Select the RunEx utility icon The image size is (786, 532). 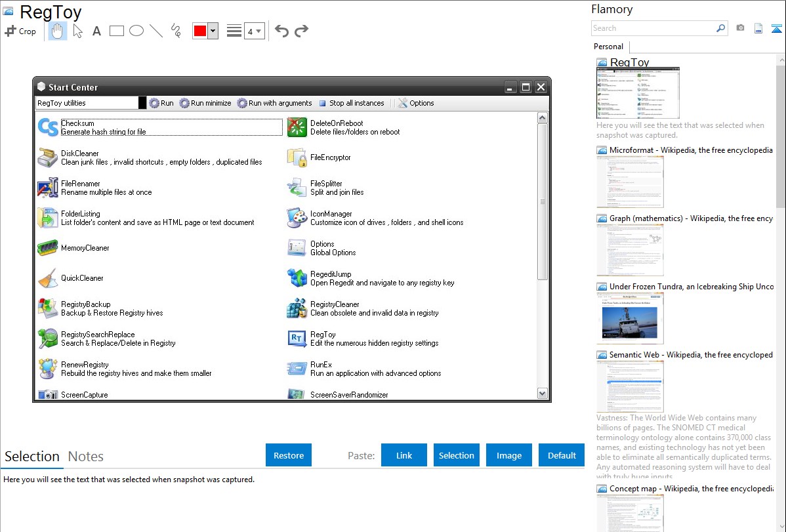[x=297, y=369]
